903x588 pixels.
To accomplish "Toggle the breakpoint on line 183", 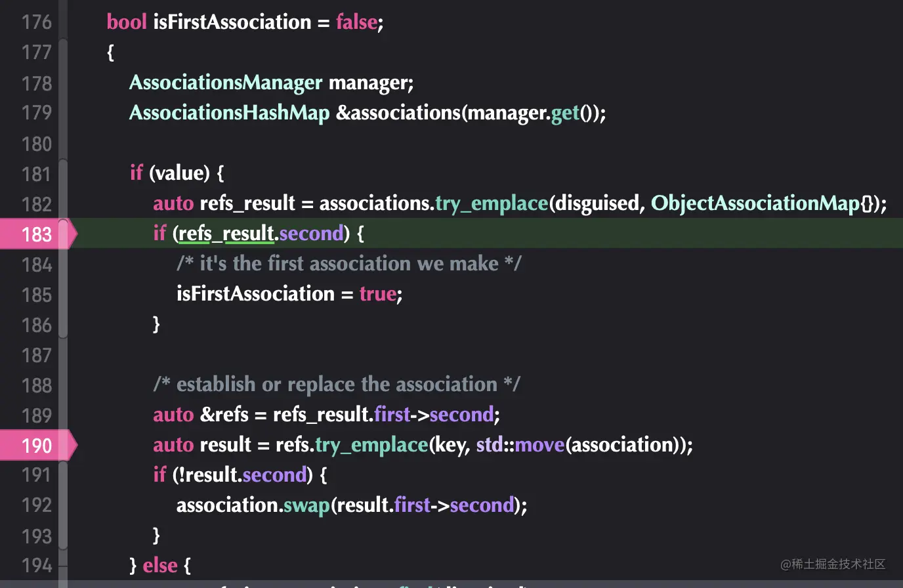I will [x=38, y=234].
